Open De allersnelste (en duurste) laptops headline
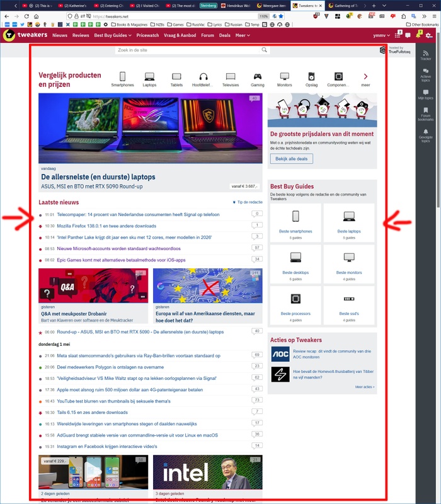This screenshot has width=441, height=504. click(x=98, y=177)
